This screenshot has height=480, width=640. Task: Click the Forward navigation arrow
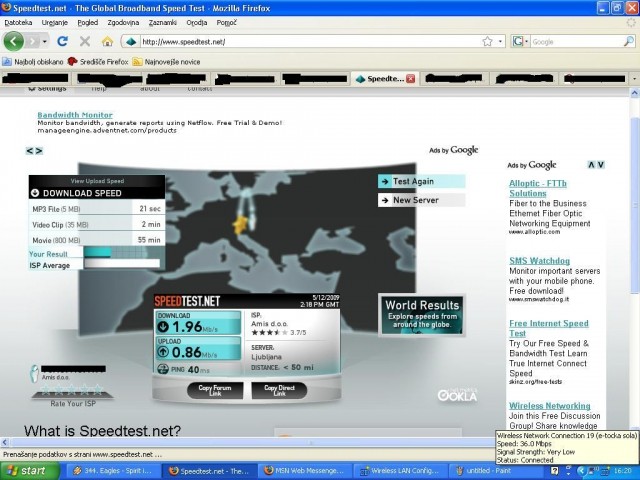[x=33, y=41]
